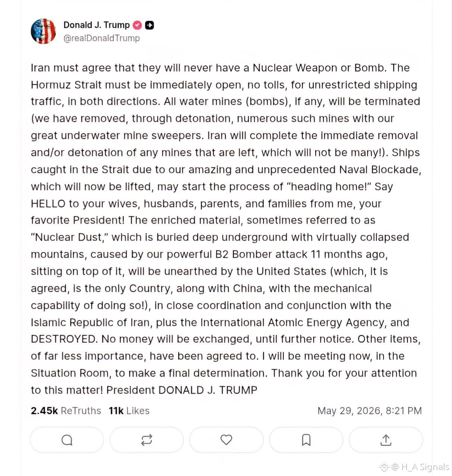Open Donald J. Trump's profile avatar
452x476 pixels.
(44, 31)
